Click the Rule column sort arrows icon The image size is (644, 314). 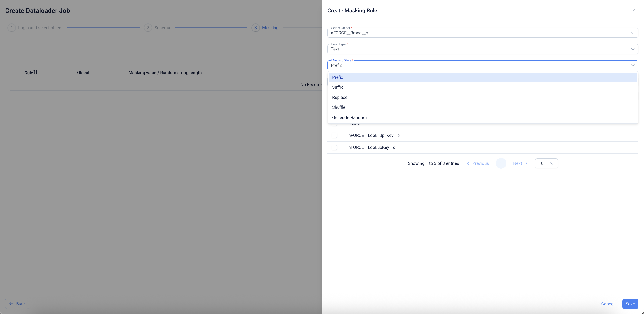[x=35, y=72]
